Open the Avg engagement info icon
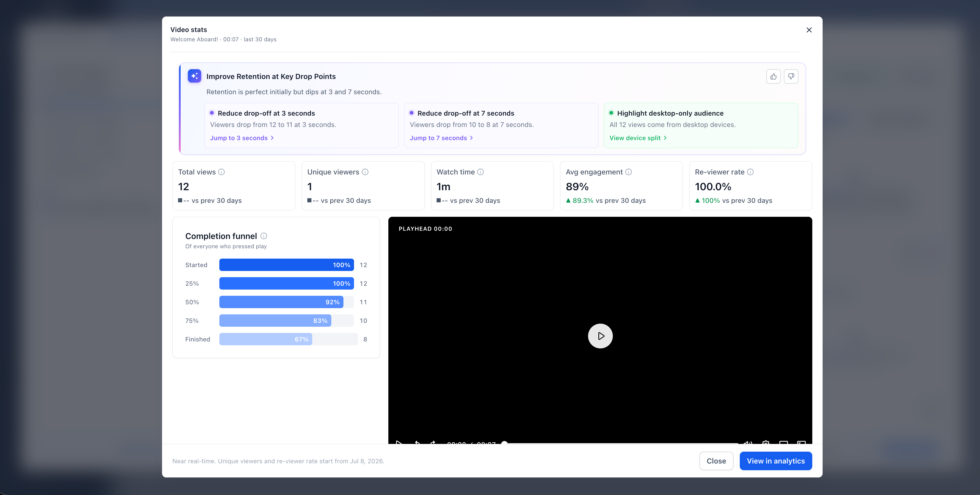The height and width of the screenshot is (495, 980). (629, 172)
